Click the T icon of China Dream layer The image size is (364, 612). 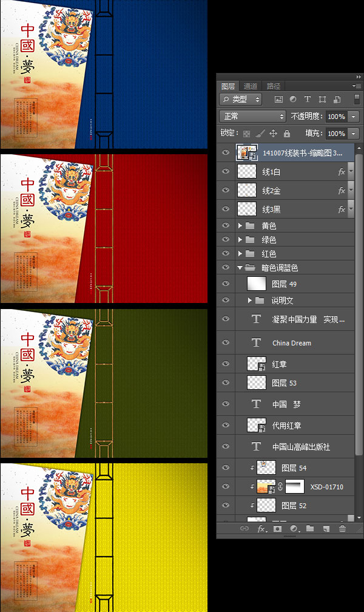click(x=257, y=342)
